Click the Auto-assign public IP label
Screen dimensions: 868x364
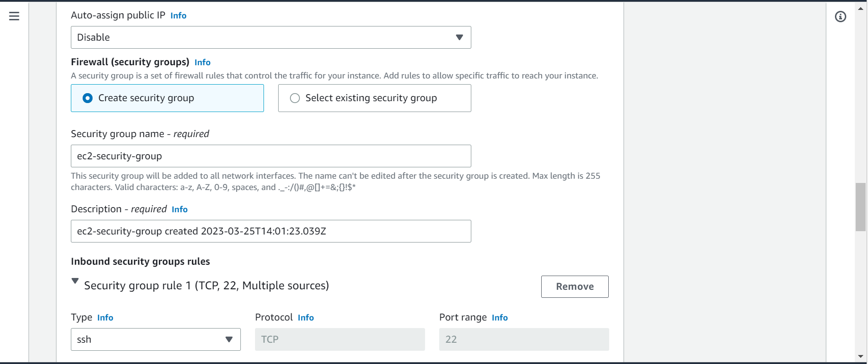coord(118,15)
